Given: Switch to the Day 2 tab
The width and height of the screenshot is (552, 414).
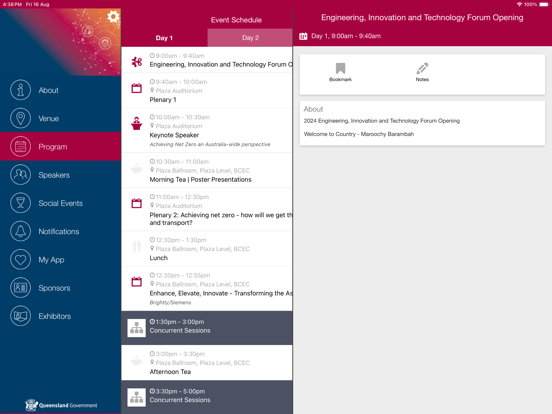Looking at the screenshot, I should click(x=250, y=38).
